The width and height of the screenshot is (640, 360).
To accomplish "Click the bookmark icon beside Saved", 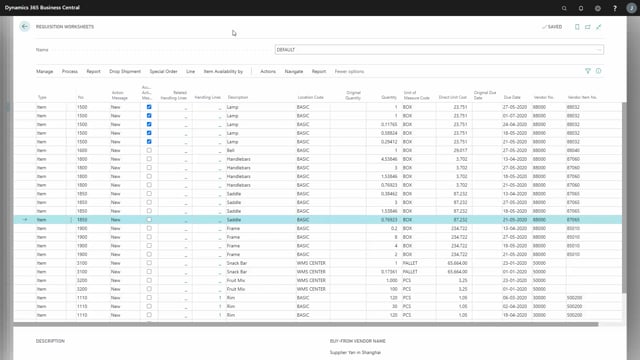I will tap(577, 27).
